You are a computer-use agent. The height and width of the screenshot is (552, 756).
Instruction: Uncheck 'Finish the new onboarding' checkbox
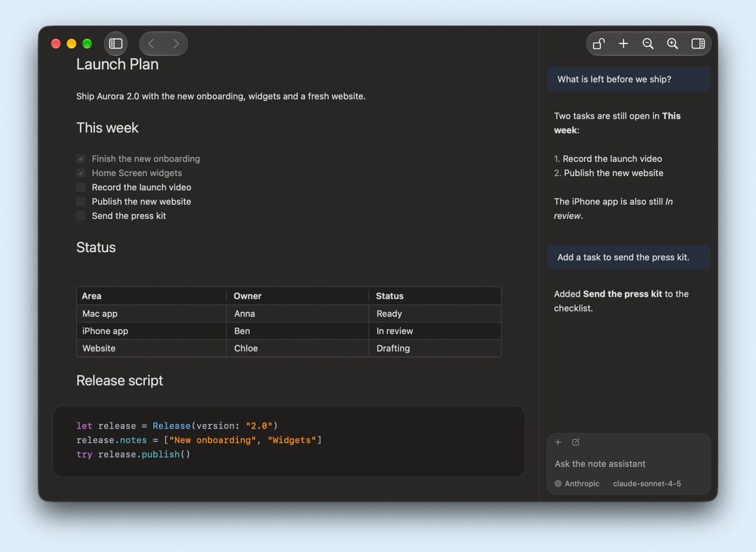click(81, 159)
